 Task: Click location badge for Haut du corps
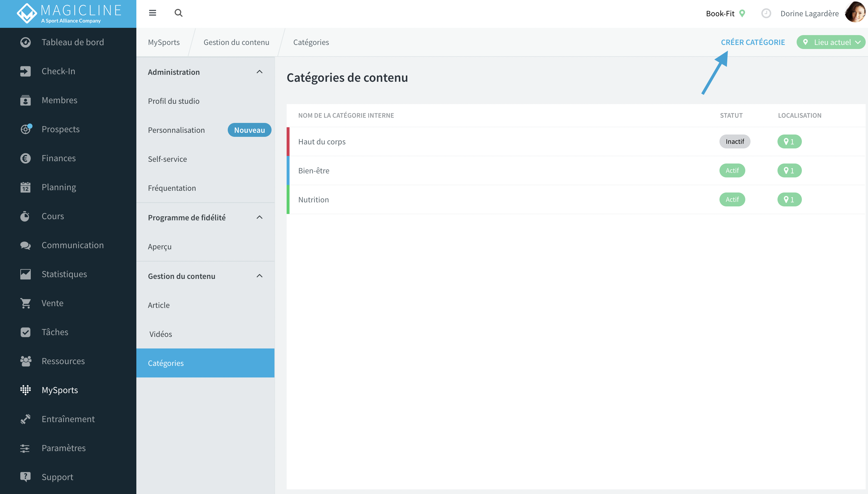[x=789, y=141]
